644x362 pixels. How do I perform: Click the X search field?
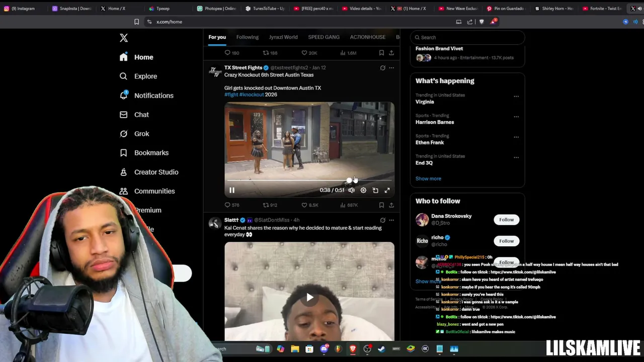point(467,37)
